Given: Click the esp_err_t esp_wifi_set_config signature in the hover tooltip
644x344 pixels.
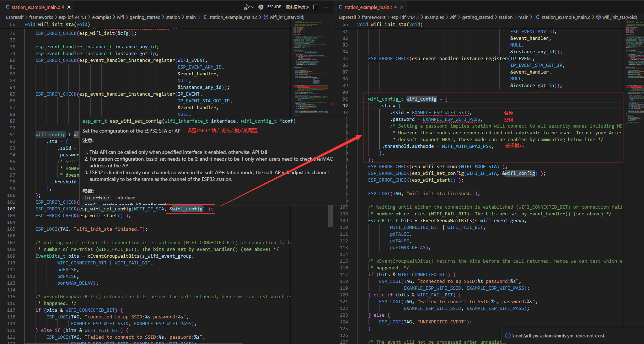Looking at the screenshot, I should click(x=189, y=121).
